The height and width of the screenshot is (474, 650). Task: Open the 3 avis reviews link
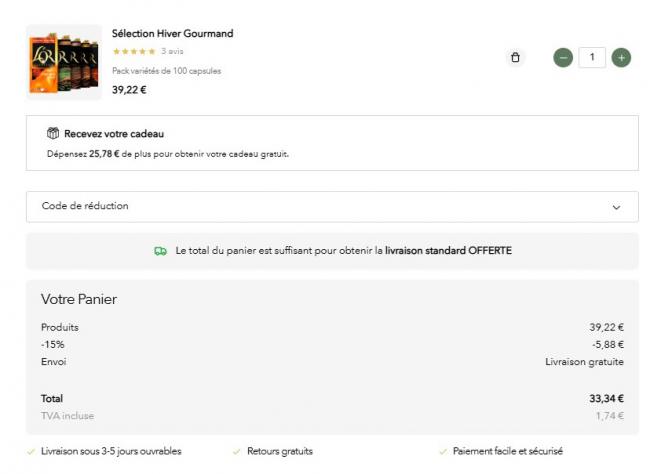(172, 51)
